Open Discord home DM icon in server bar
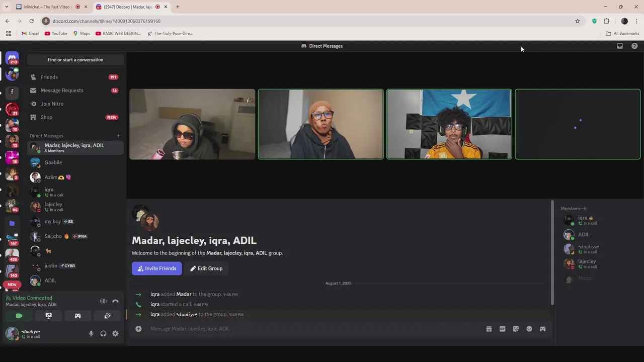This screenshot has width=644, height=362. coord(12,58)
